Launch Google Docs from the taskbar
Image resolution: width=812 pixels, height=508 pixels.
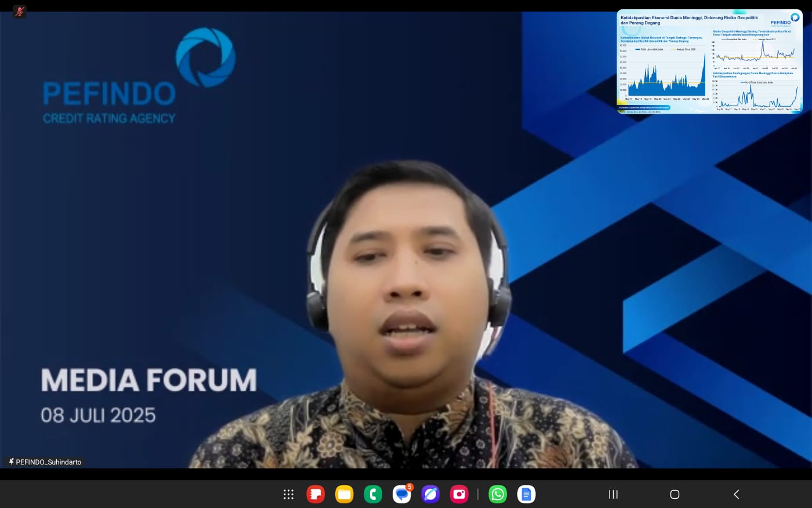pos(526,494)
